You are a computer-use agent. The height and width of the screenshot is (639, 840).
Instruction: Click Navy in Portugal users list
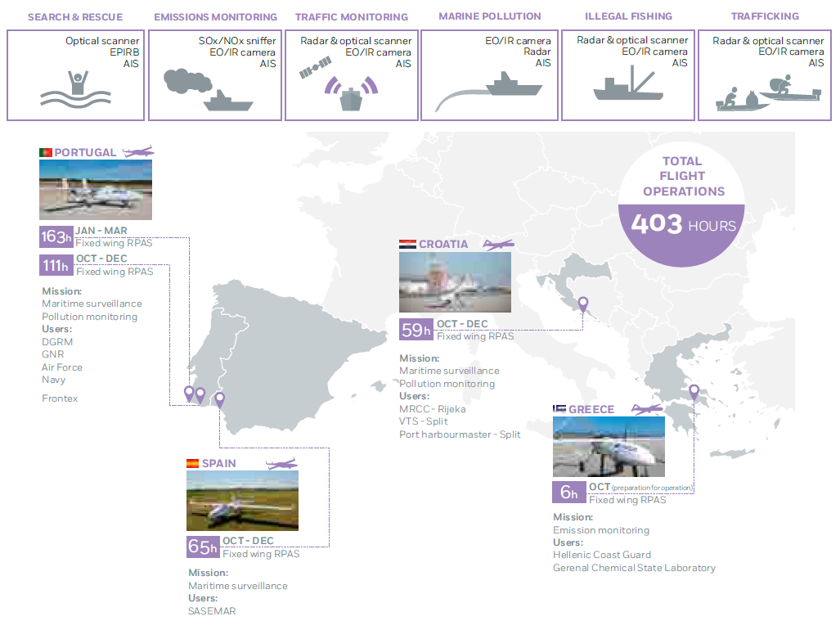53,380
